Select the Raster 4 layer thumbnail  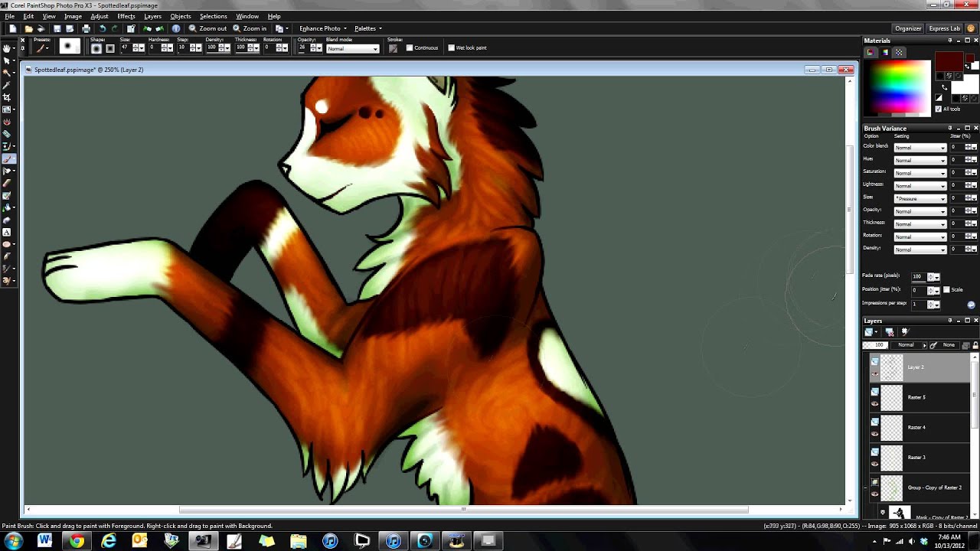pos(891,428)
